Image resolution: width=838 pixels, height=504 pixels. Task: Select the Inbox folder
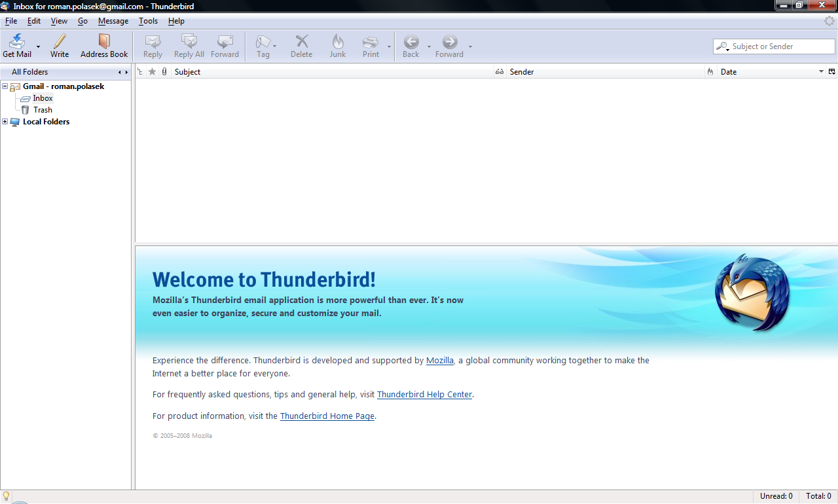[x=43, y=98]
